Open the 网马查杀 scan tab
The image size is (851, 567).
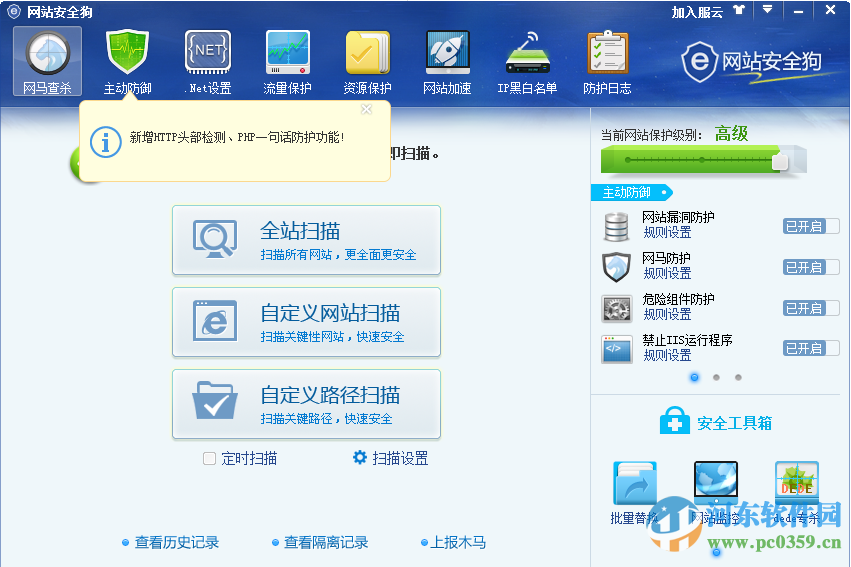pos(48,61)
